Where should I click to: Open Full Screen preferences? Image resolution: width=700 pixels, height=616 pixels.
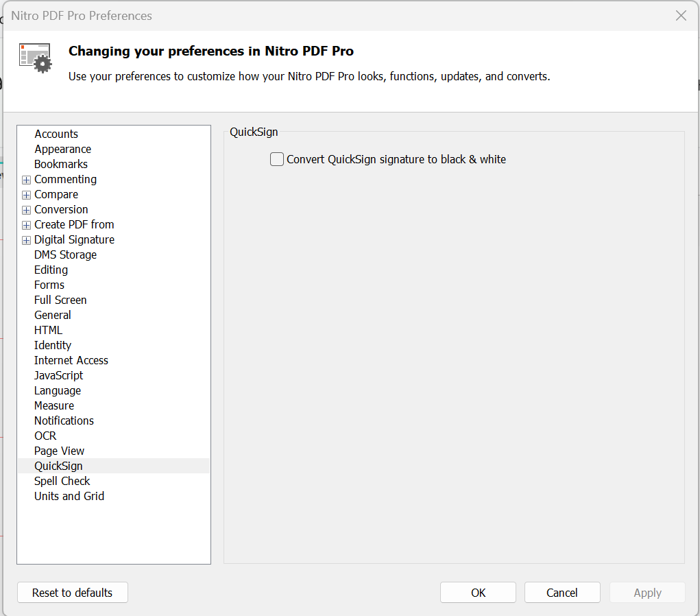61,300
